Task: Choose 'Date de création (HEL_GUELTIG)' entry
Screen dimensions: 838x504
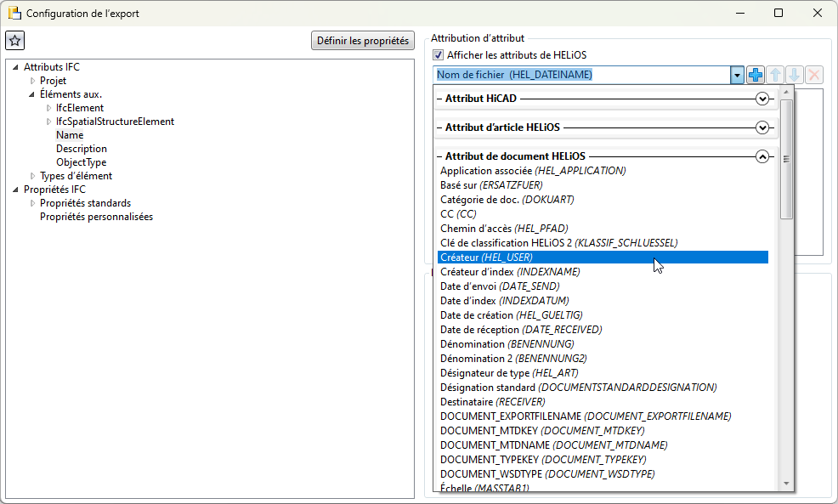Action: click(x=511, y=315)
